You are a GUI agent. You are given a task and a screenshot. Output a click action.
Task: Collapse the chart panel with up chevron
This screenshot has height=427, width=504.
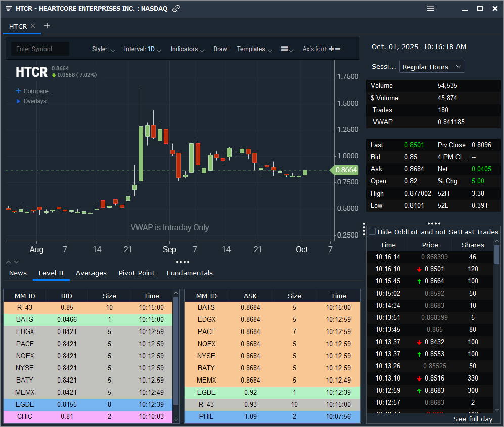point(9,262)
